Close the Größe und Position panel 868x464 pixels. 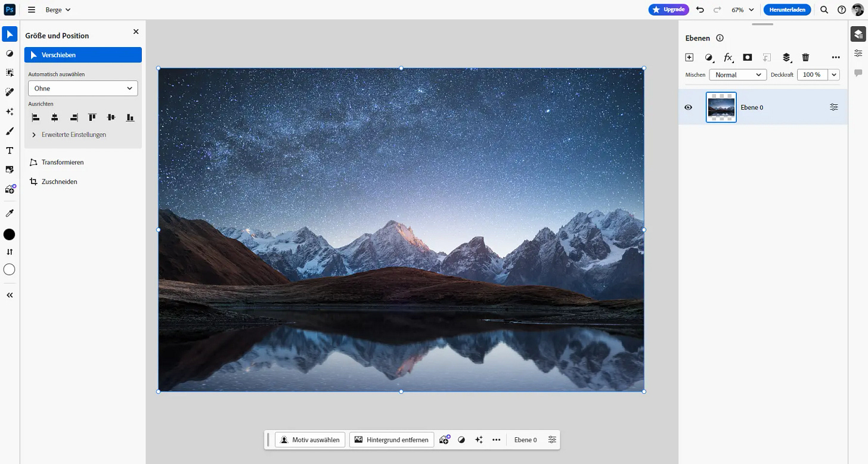tap(136, 32)
